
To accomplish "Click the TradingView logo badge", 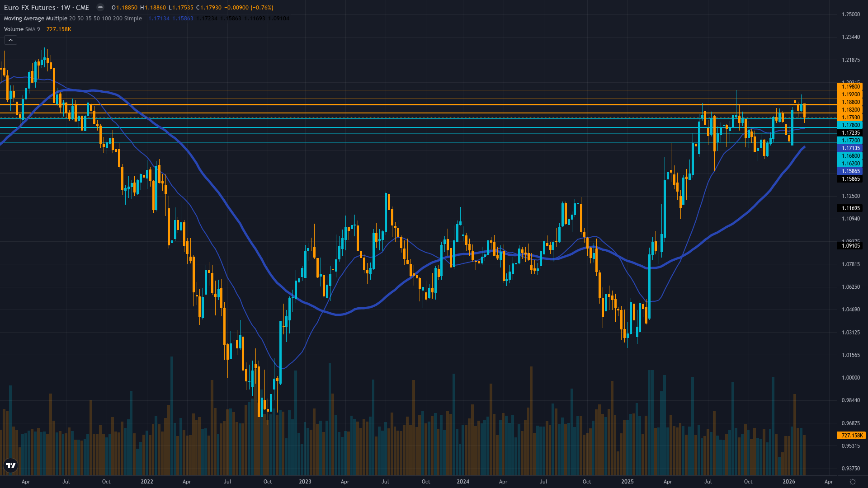I will tap(11, 465).
